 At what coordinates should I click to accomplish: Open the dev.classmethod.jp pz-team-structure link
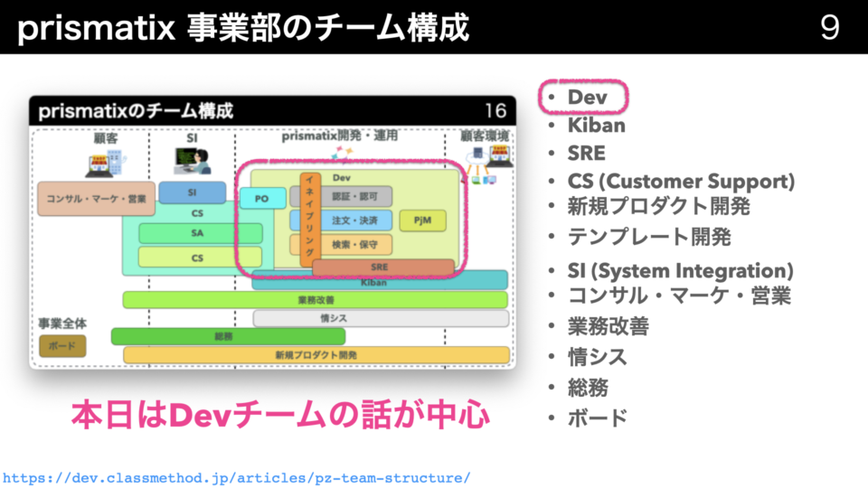click(236, 478)
